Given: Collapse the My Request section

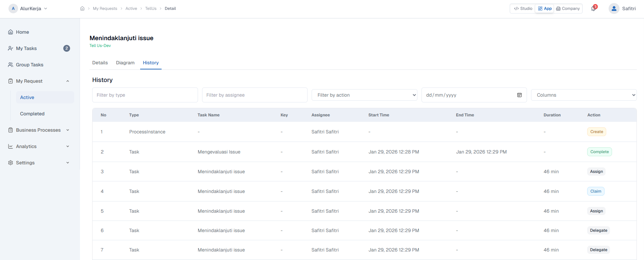Looking at the screenshot, I should pyautogui.click(x=68, y=81).
